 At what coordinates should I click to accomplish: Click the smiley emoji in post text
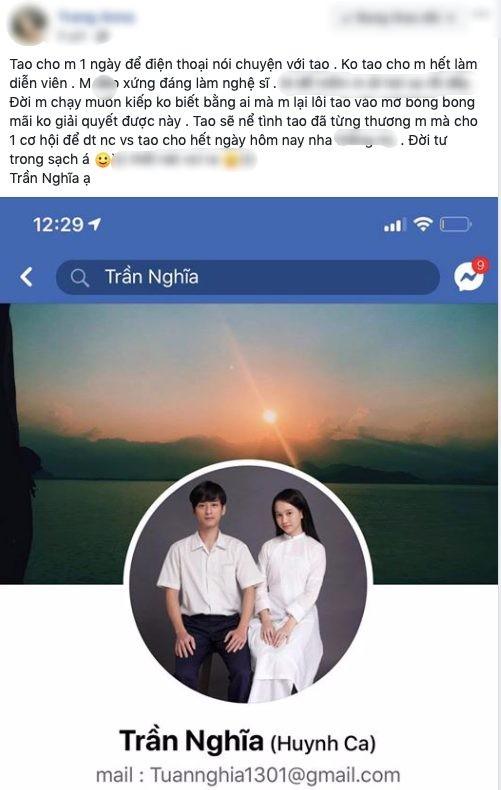tap(103, 160)
